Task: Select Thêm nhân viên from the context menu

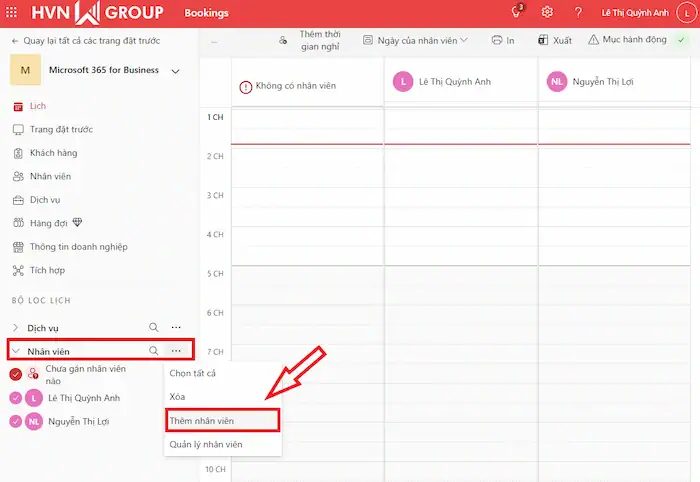Action: tap(222, 420)
